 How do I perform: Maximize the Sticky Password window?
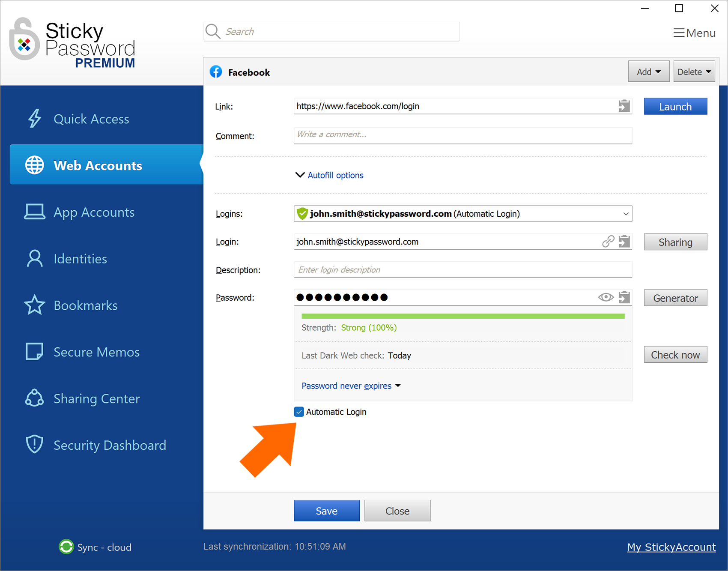click(x=679, y=8)
